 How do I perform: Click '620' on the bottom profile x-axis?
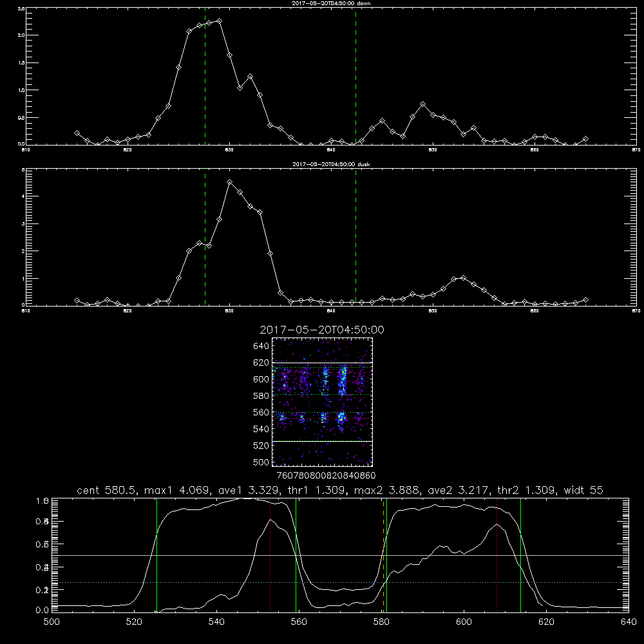(x=546, y=622)
